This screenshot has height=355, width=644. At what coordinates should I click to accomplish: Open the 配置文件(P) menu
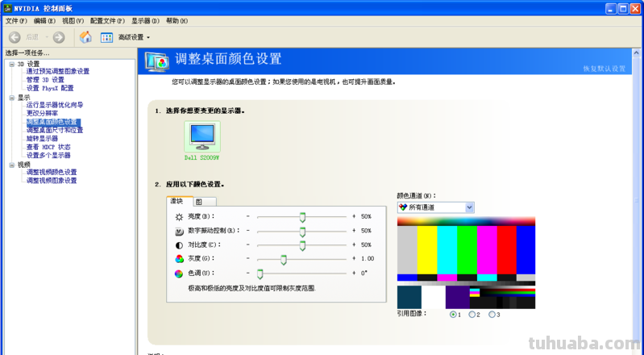click(x=108, y=20)
